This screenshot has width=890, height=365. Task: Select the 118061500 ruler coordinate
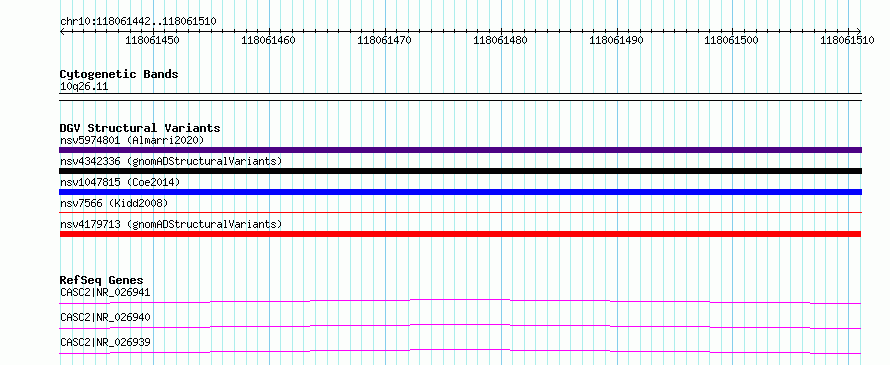coord(731,40)
